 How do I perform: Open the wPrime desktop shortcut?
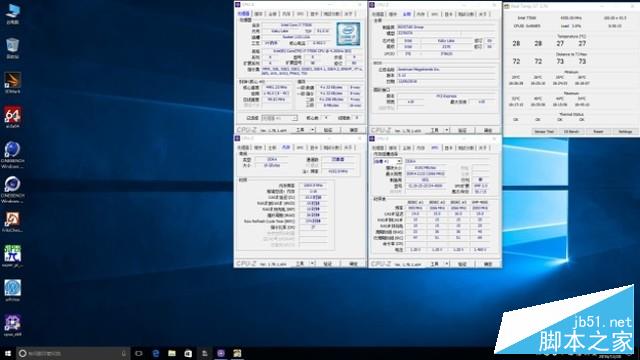(x=13, y=290)
